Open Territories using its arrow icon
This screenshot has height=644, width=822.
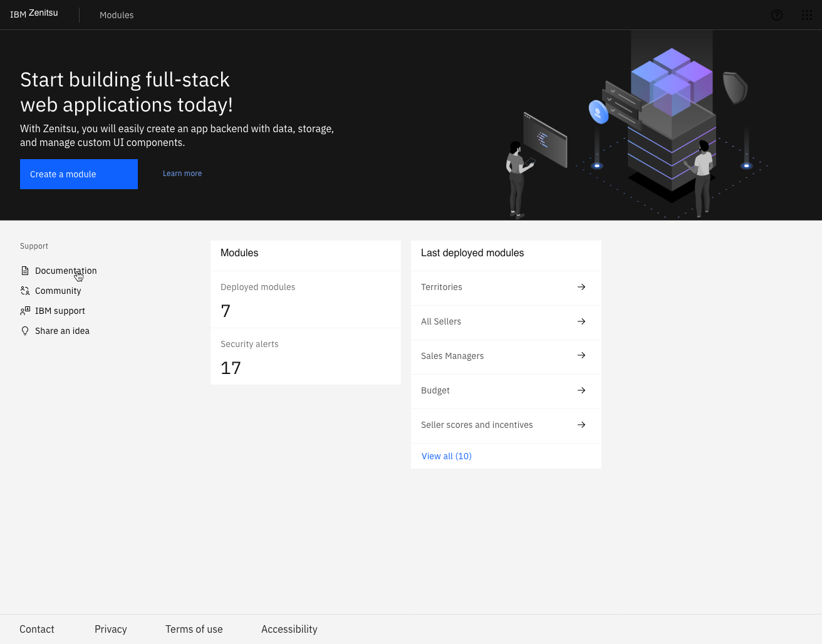(x=581, y=287)
